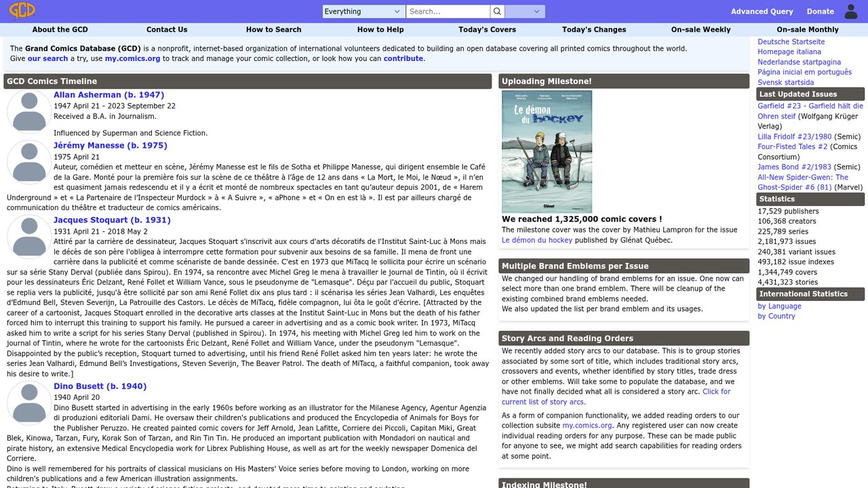868x488 pixels.
Task: Click the '2,181,973 issues' statistic
Action: pyautogui.click(x=787, y=242)
